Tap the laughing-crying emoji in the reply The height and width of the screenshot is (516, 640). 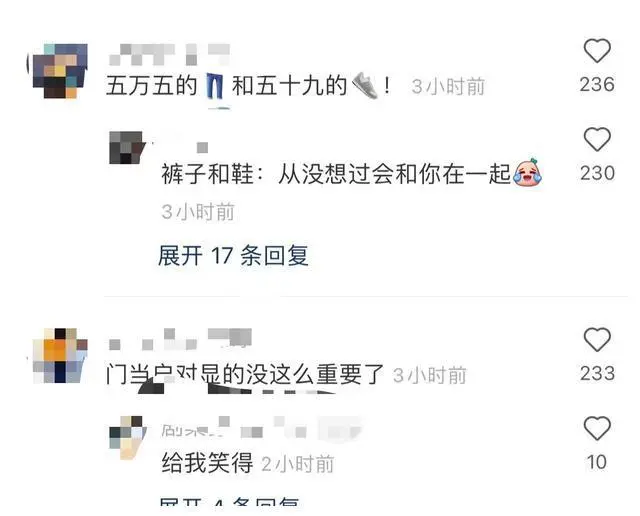pos(527,173)
